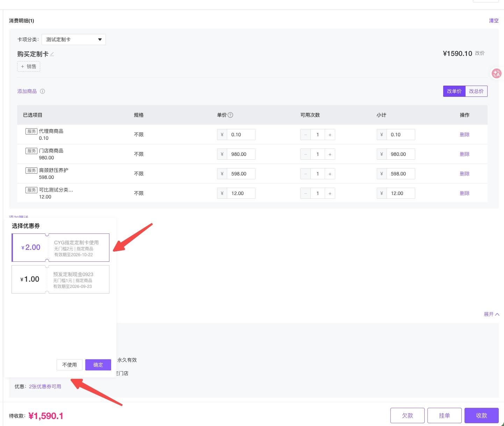Increase 可用次数 for 代理商商品 with plus

point(330,135)
